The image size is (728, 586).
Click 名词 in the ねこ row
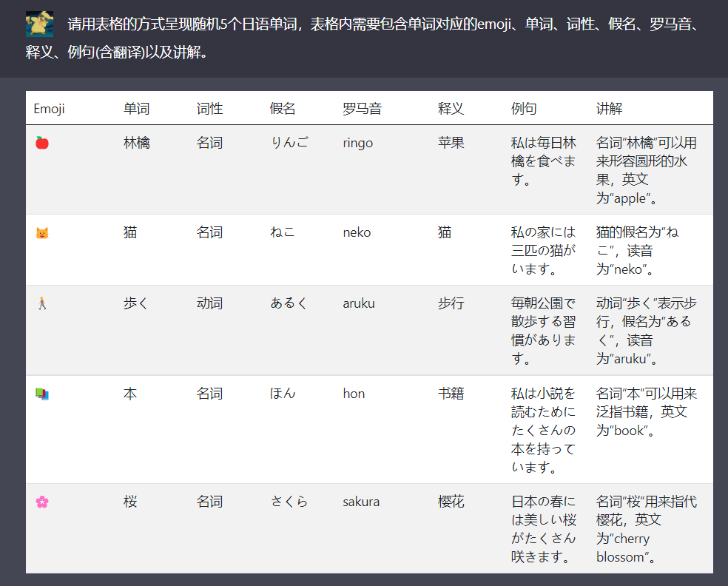tap(209, 232)
